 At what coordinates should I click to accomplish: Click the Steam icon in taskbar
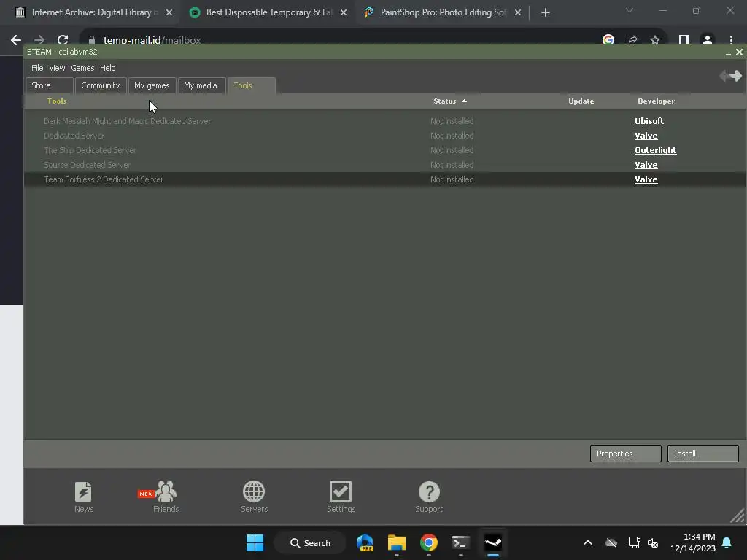tap(492, 542)
